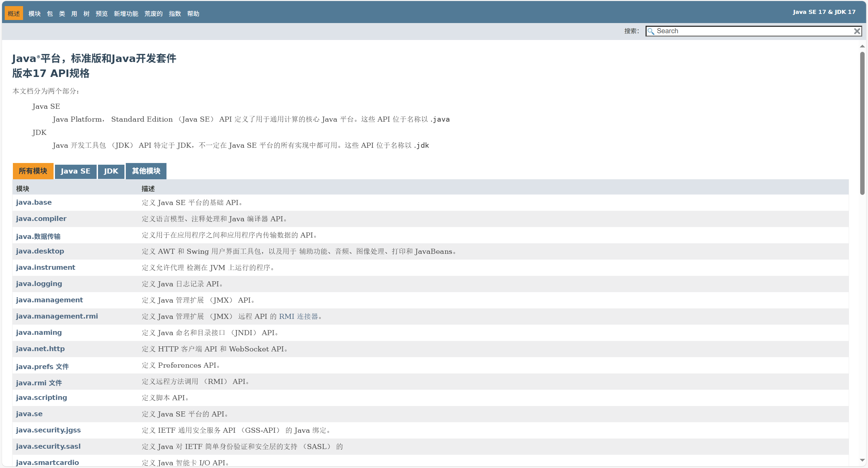
Task: Select the 所有模块 tab
Action: [33, 171]
